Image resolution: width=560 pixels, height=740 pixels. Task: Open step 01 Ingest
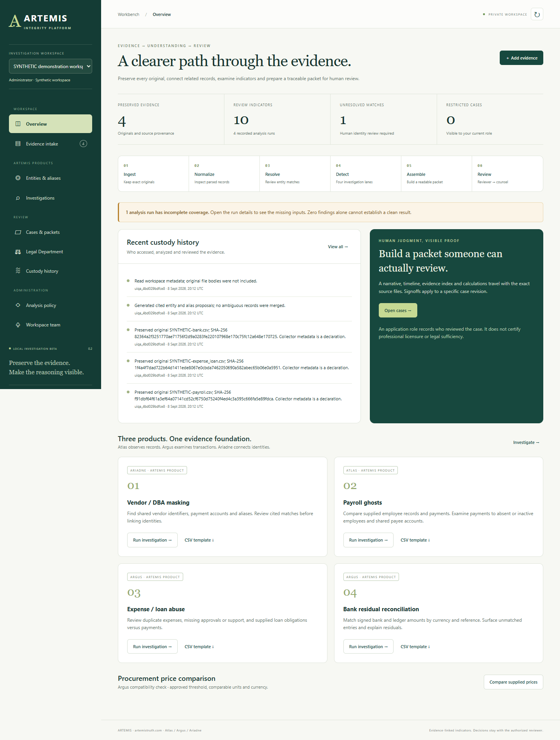pos(153,174)
